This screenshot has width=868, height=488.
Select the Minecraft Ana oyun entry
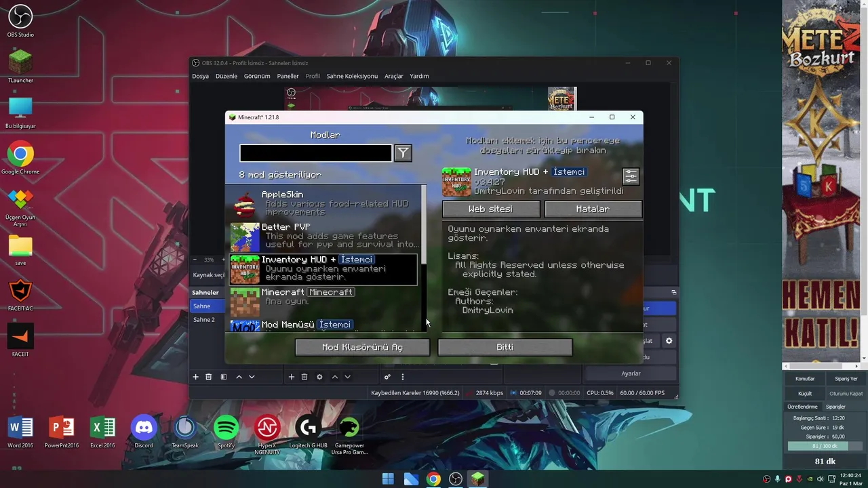pos(324,301)
